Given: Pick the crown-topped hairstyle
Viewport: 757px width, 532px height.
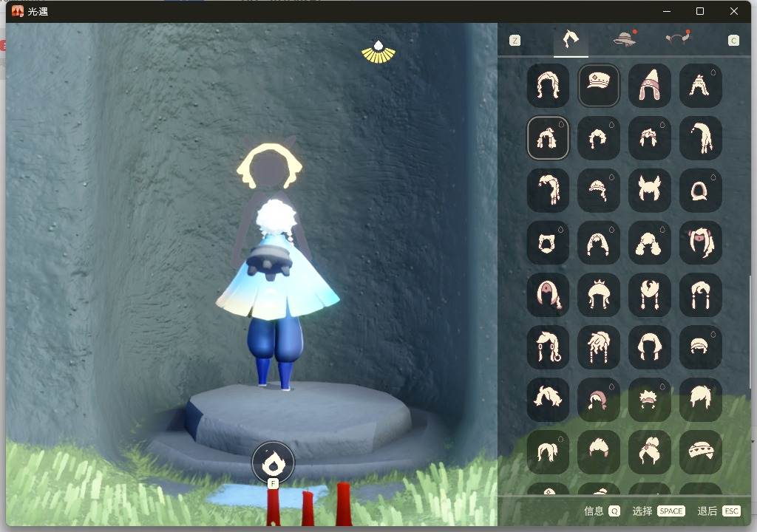Looking at the screenshot, I should [x=599, y=295].
